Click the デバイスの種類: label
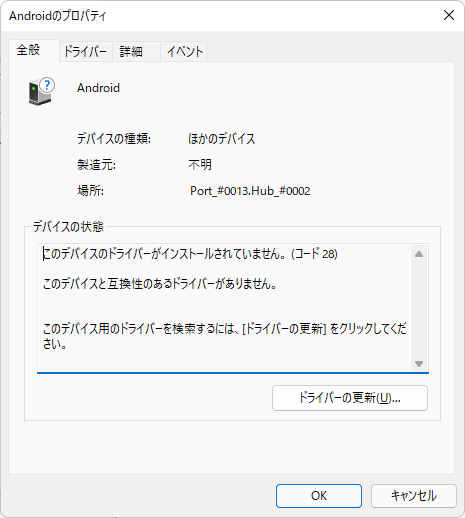The width and height of the screenshot is (465, 518). pyautogui.click(x=114, y=139)
